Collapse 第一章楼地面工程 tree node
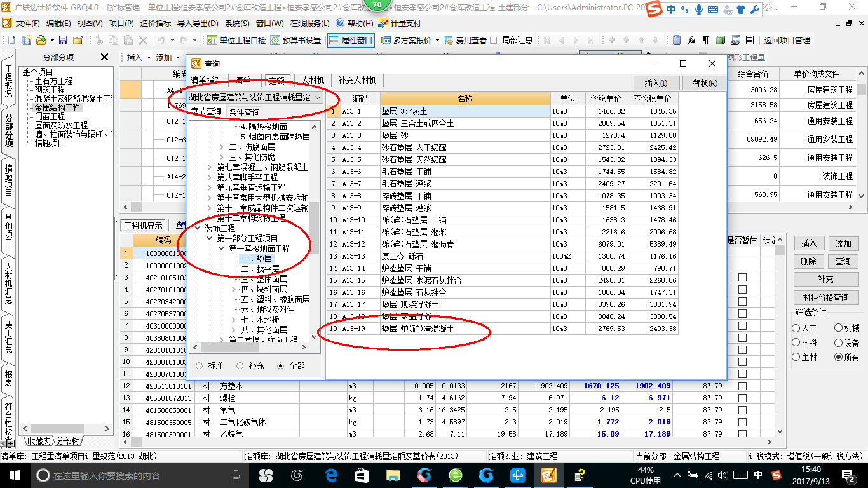This screenshot has width=868, height=488. (x=222, y=248)
